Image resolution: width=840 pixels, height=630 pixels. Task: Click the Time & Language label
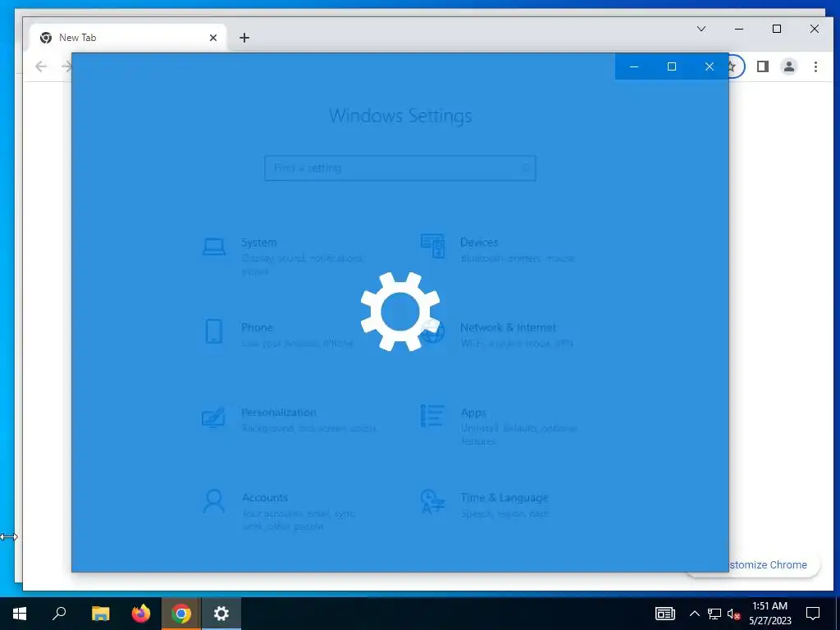click(504, 498)
